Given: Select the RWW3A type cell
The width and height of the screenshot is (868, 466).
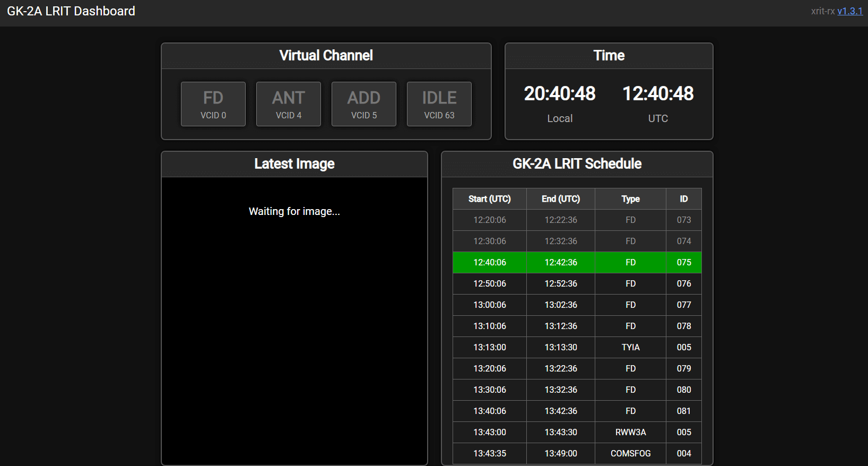Looking at the screenshot, I should [x=631, y=432].
